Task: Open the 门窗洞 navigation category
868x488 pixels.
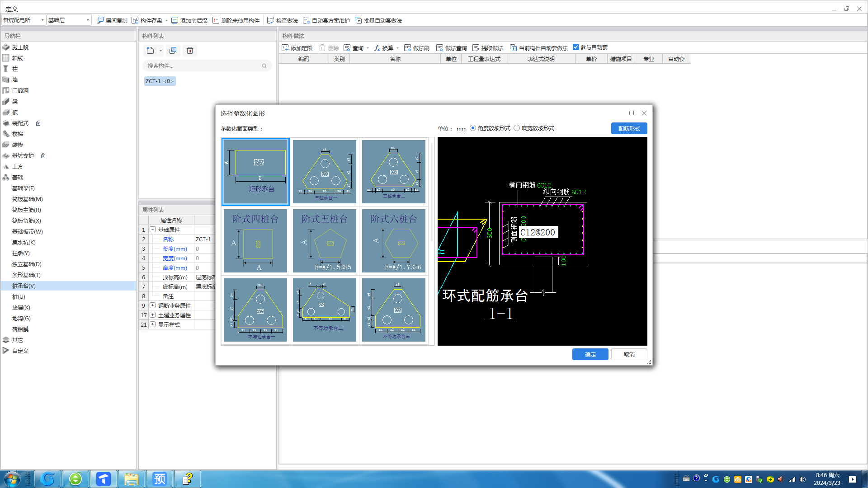Action: click(x=20, y=91)
